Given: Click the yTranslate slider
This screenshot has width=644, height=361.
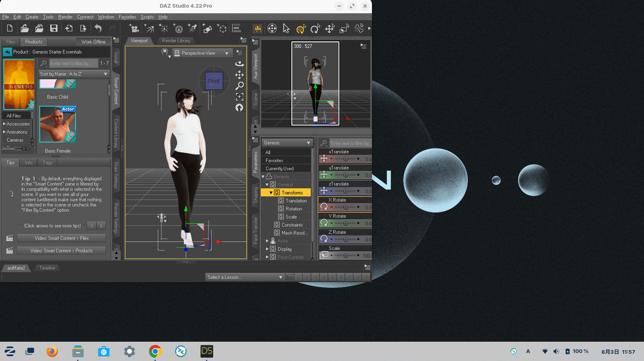Looking at the screenshot, I should [x=346, y=175].
